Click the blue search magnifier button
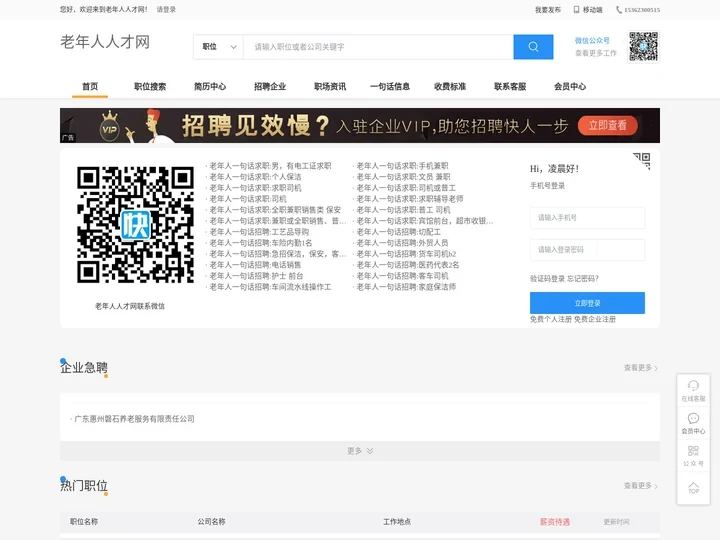The image size is (720, 540). pyautogui.click(x=533, y=46)
